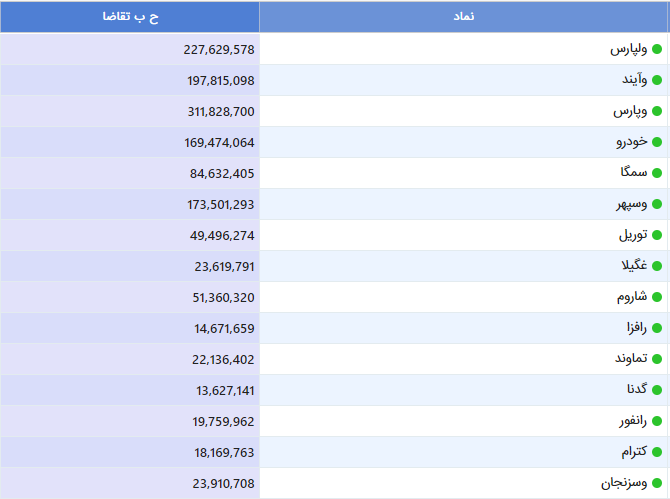Select value 84,632,405
670x499 pixels.
click(222, 174)
